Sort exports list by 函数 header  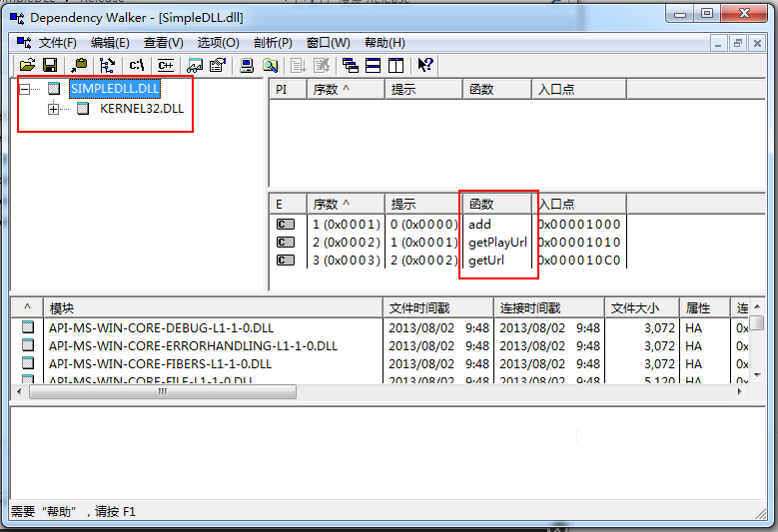[497, 204]
